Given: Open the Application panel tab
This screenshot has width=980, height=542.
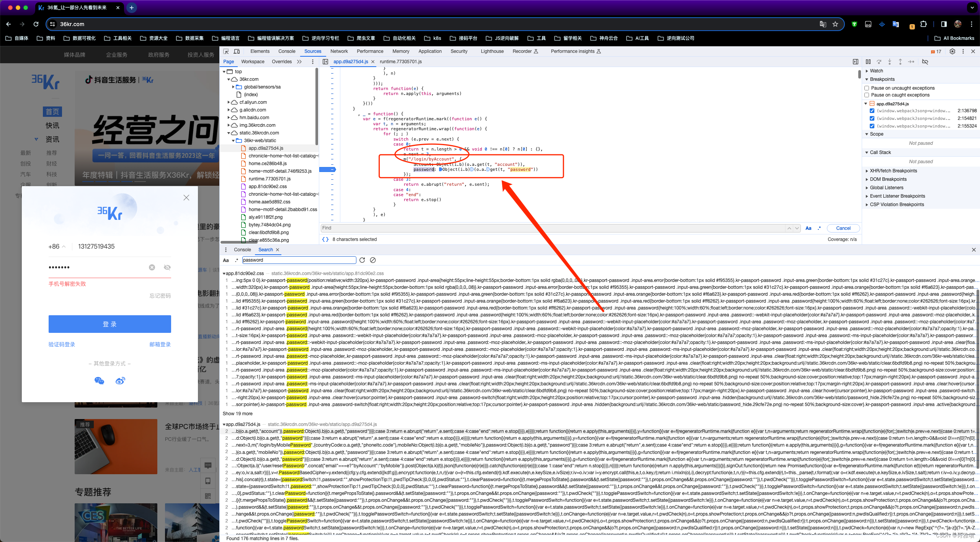Looking at the screenshot, I should [x=430, y=51].
